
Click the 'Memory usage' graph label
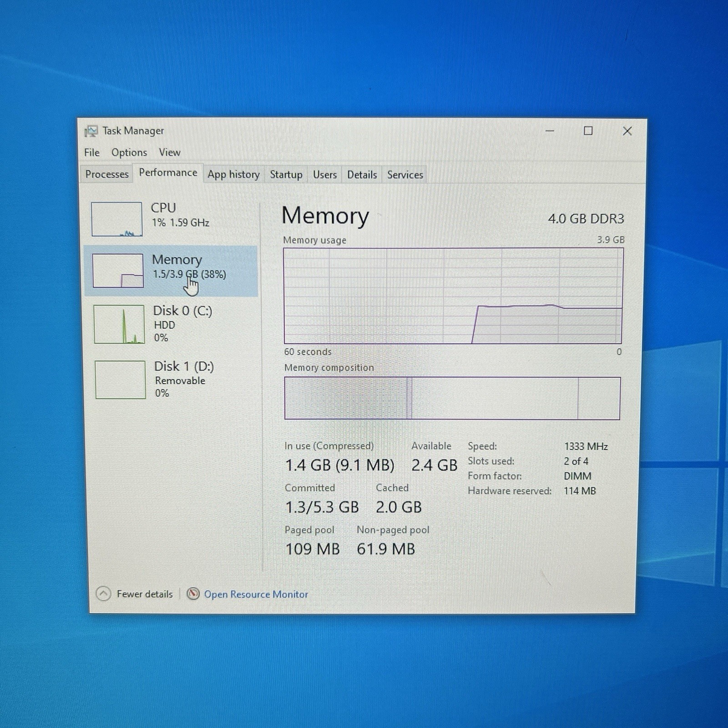point(314,240)
